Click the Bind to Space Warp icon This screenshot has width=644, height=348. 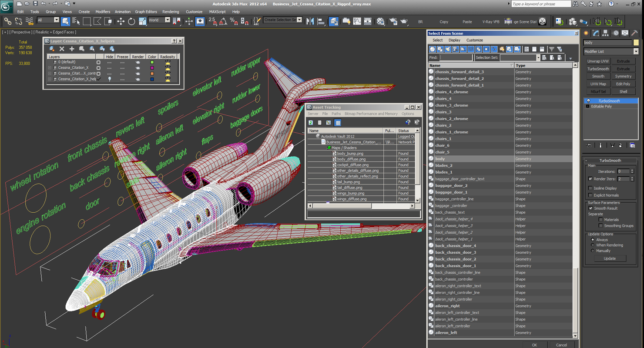[x=29, y=21]
